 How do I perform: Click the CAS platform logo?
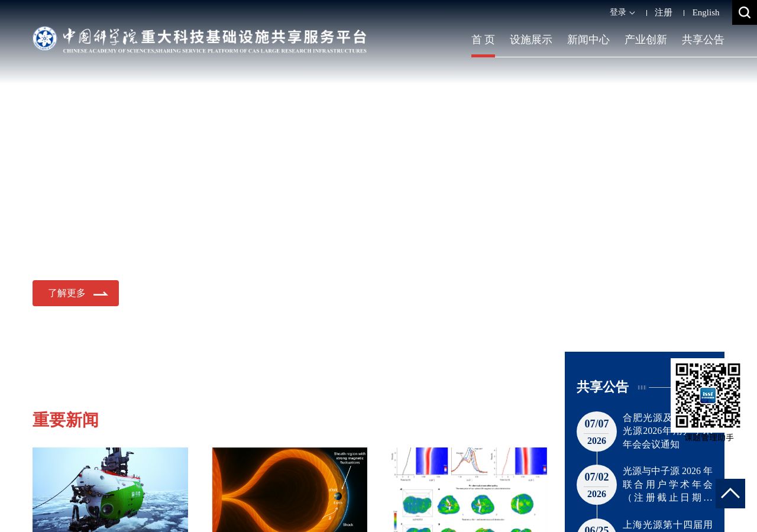(199, 40)
